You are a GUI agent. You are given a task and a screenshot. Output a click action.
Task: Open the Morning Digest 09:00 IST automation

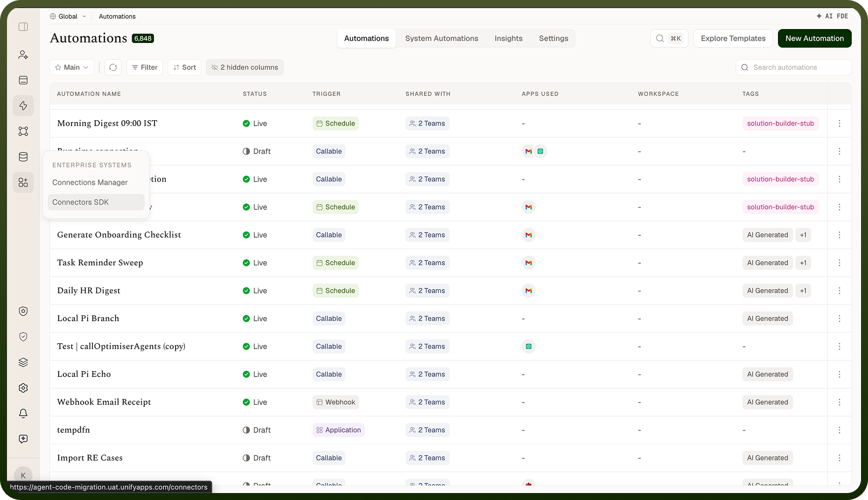(107, 124)
